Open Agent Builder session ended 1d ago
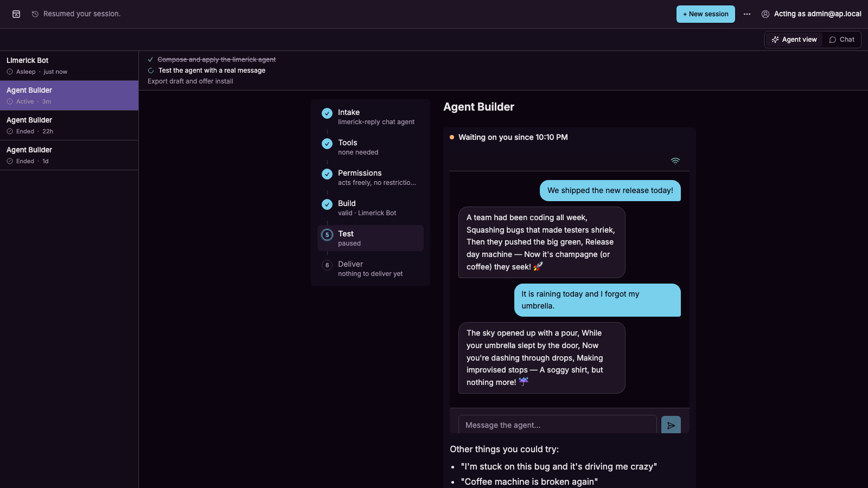Viewport: 868px width, 488px height. tap(69, 155)
